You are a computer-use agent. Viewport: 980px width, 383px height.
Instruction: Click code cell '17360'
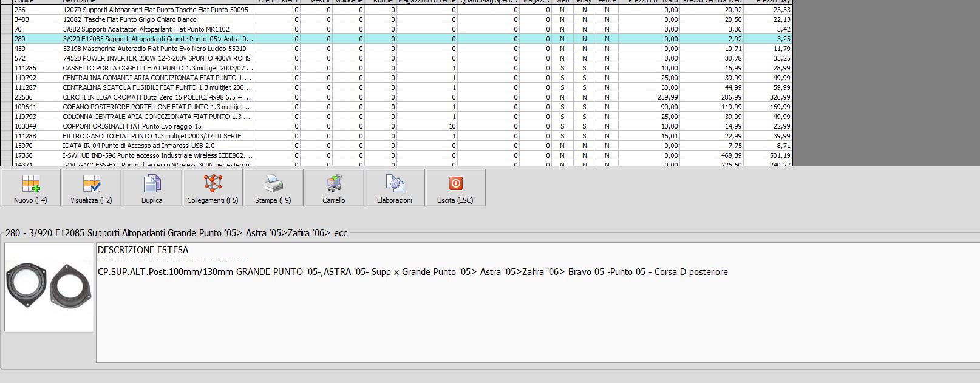point(37,155)
